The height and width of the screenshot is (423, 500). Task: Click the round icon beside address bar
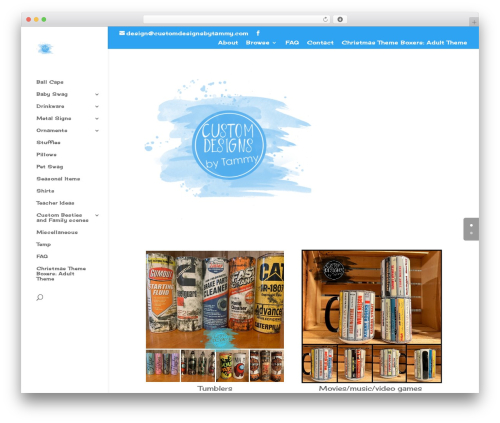[340, 19]
